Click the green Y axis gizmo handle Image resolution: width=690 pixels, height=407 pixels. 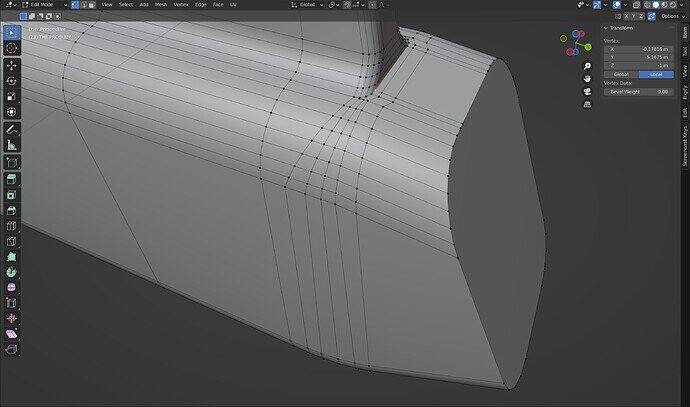588,47
